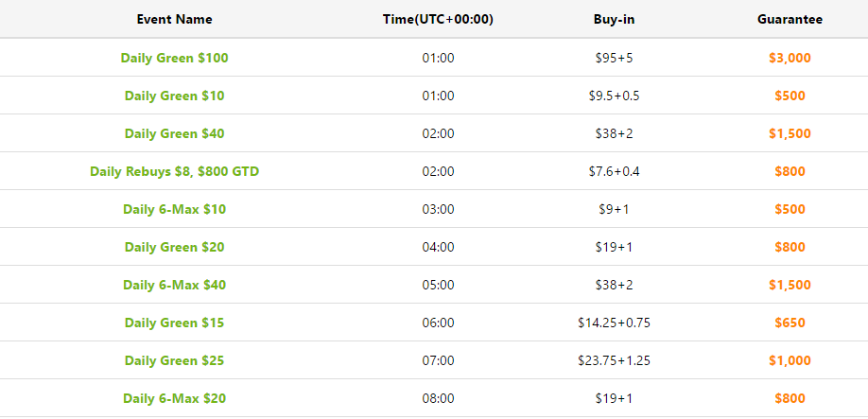Image resolution: width=868 pixels, height=419 pixels.
Task: Click the Event Name column header
Action: 174,19
